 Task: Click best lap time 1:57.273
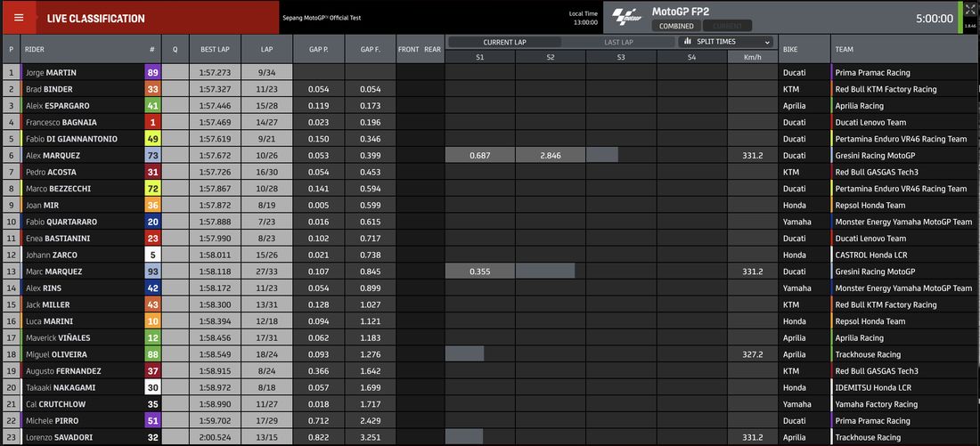(215, 72)
